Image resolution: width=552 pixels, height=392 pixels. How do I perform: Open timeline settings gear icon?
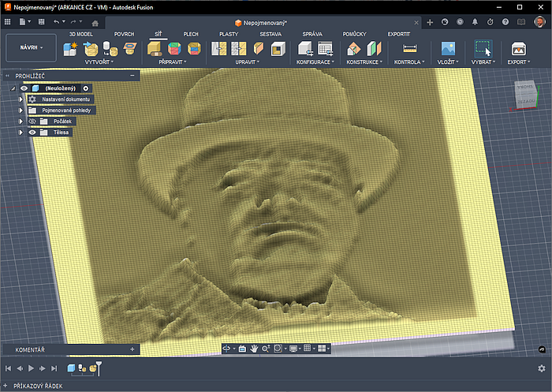tap(541, 368)
